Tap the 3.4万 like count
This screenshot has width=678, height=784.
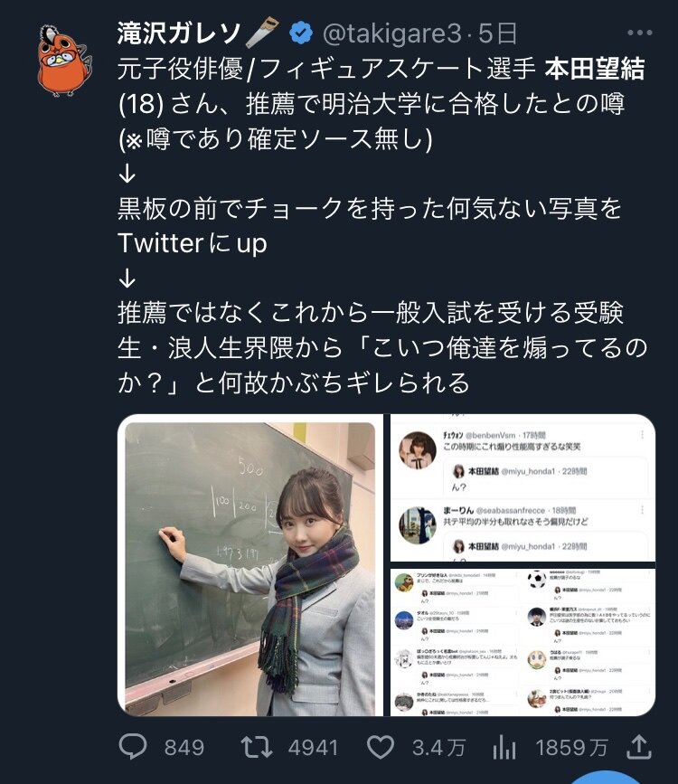(438, 748)
